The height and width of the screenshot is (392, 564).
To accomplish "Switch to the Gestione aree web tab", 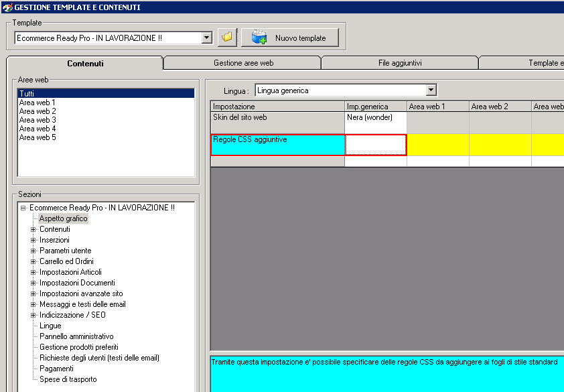I will point(244,63).
